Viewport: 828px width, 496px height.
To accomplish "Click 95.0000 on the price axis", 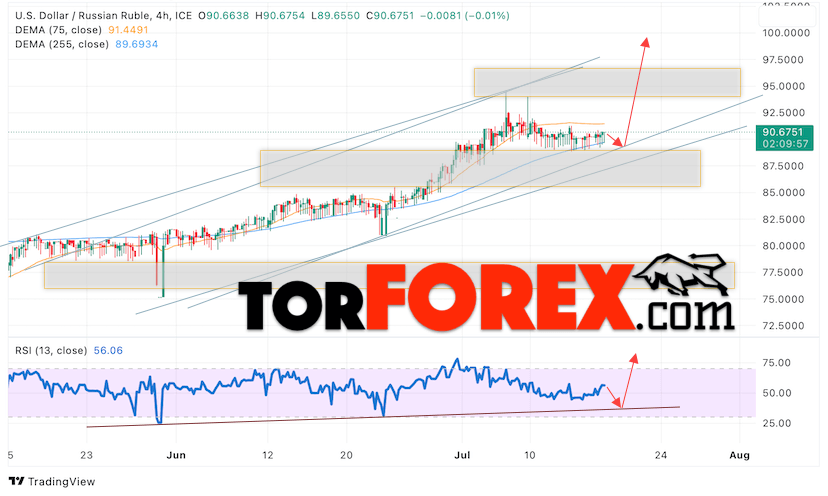I will click(x=784, y=86).
